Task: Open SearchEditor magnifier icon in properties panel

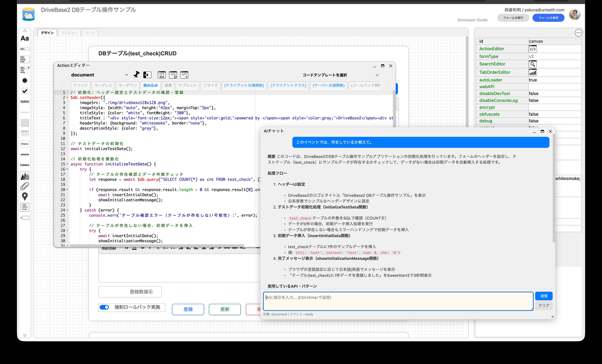Action: [x=533, y=64]
